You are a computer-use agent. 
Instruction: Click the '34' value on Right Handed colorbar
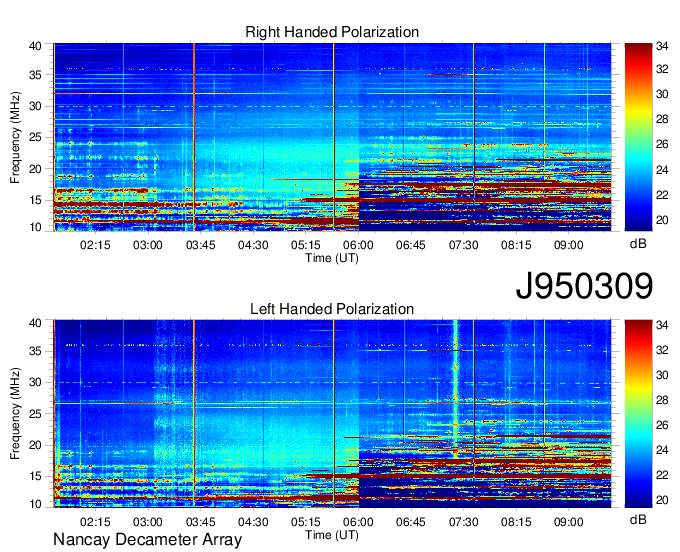click(x=662, y=46)
